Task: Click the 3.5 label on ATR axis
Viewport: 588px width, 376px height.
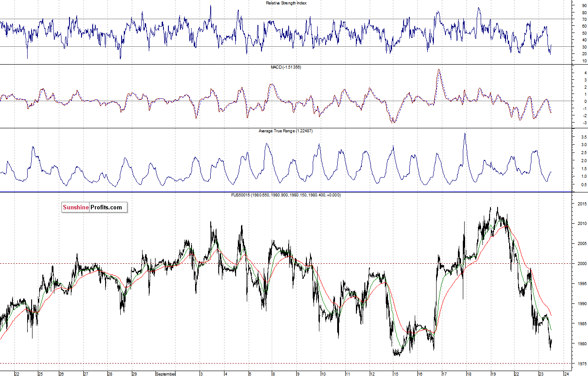Action: coord(584,137)
